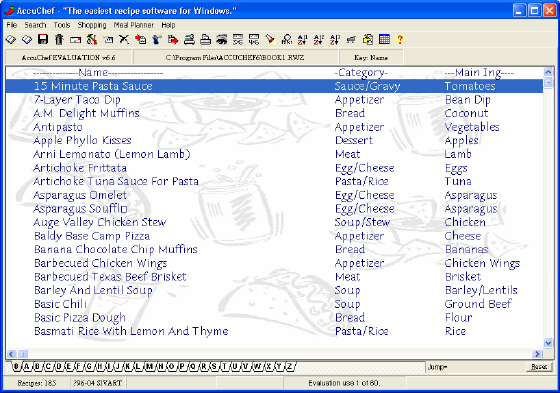The image size is (560, 393).
Task: Click the Main Ing column header
Action: point(479,73)
